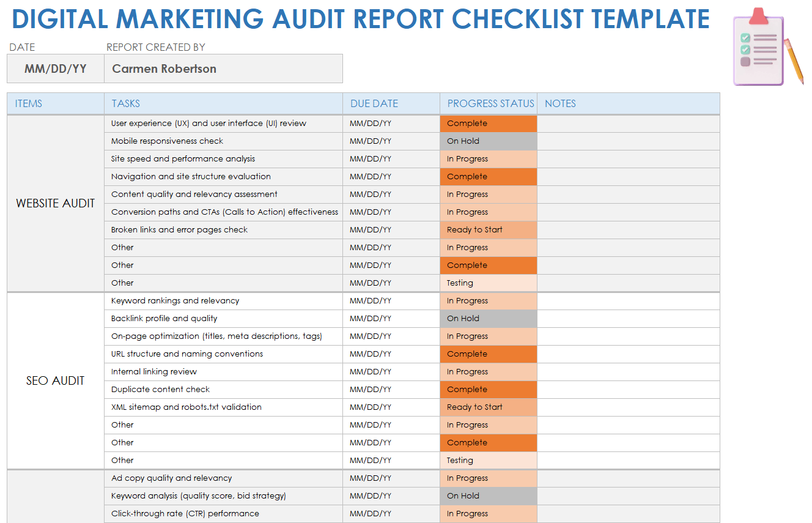
Task: Select the MM/DD/YY field under DATE
Action: [x=56, y=69]
